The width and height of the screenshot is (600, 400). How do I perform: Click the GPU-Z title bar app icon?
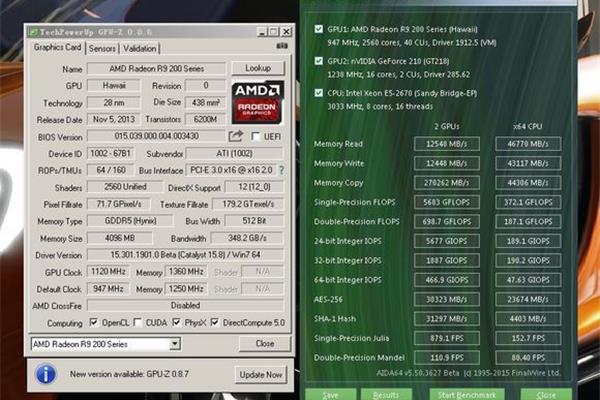33,32
